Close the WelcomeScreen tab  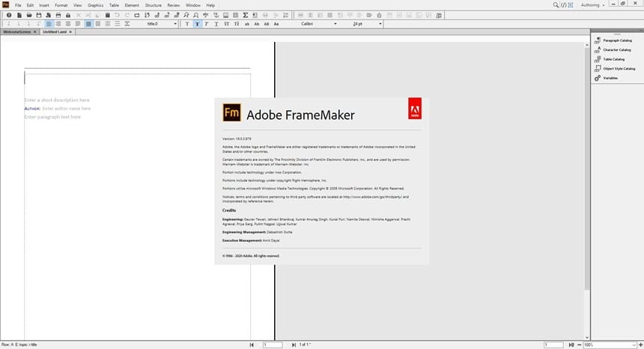click(35, 31)
